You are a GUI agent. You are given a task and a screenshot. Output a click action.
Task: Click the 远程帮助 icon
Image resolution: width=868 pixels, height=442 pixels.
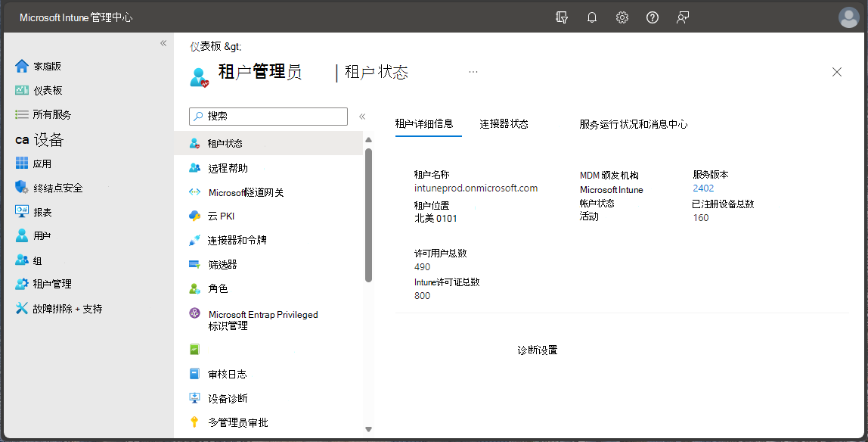194,168
